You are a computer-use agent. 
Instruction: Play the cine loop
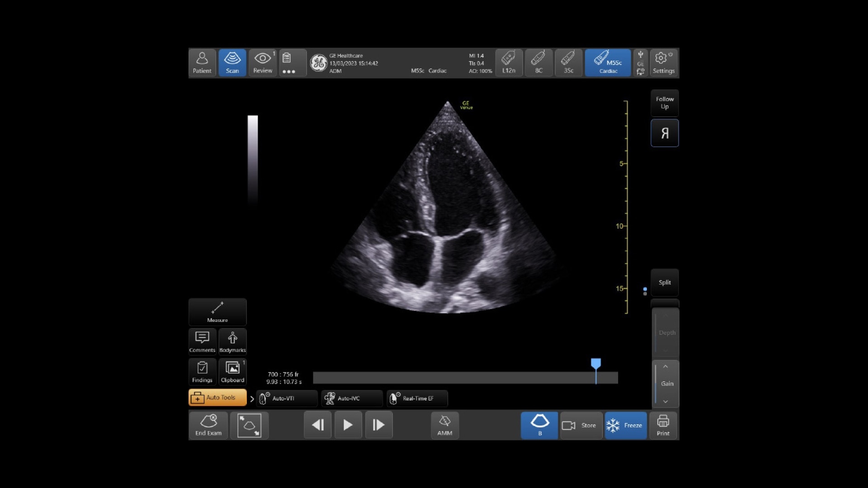(348, 425)
